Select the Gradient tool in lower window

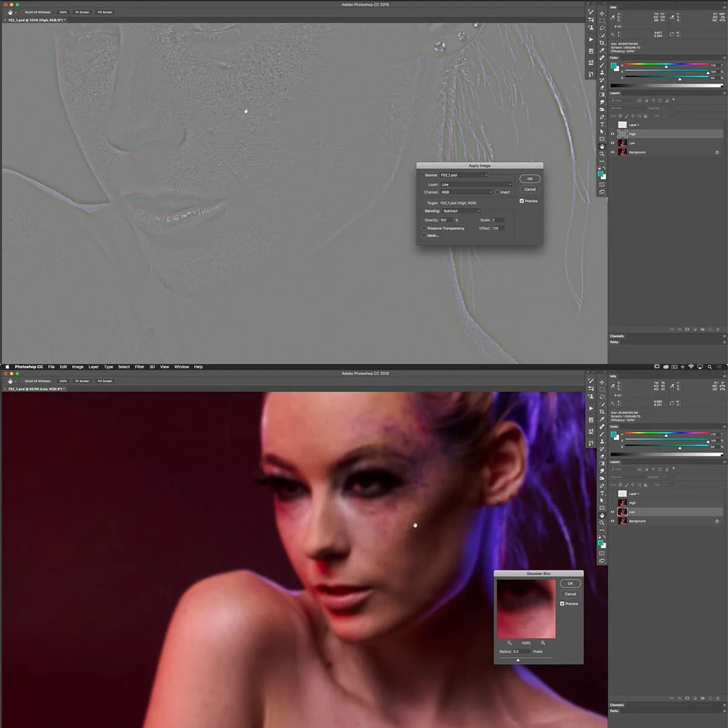click(x=602, y=463)
